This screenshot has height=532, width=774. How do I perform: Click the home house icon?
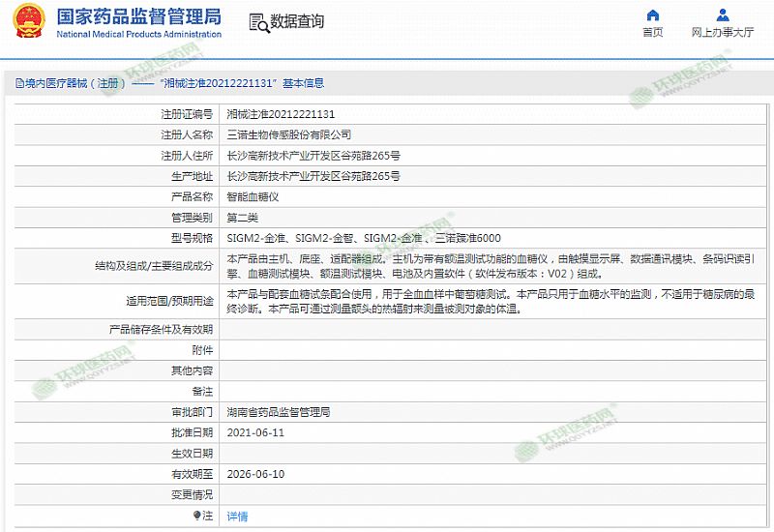653,15
